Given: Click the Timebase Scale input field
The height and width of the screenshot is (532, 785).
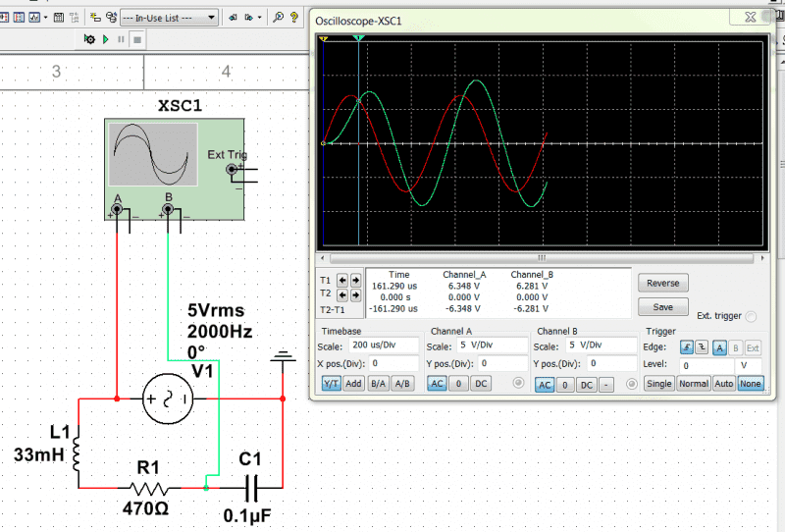Looking at the screenshot, I should click(x=381, y=346).
